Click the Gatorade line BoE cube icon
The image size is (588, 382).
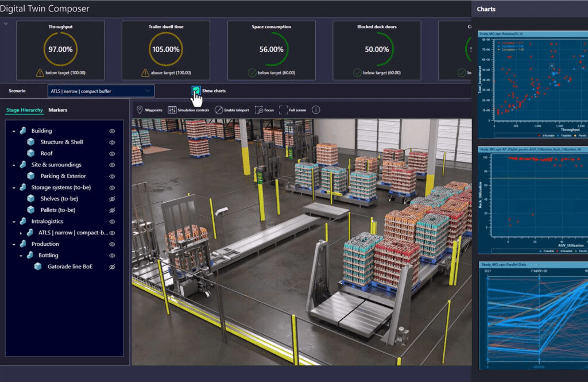click(38, 267)
